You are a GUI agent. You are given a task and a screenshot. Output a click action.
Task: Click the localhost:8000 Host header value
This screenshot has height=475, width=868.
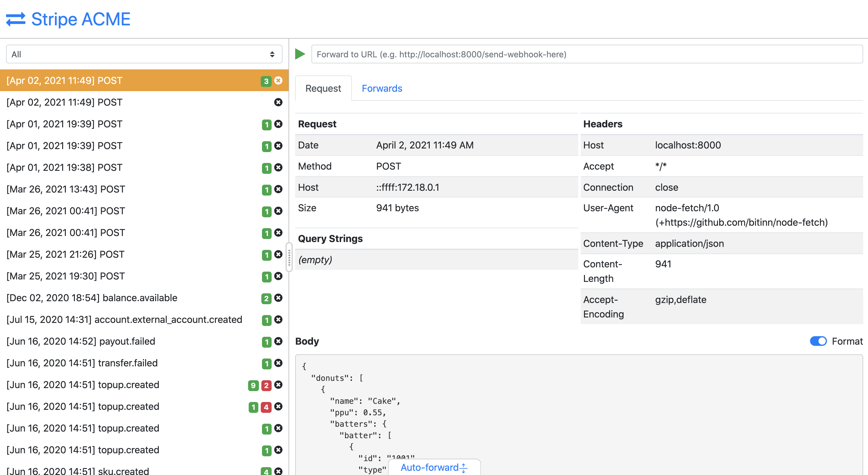pos(688,145)
